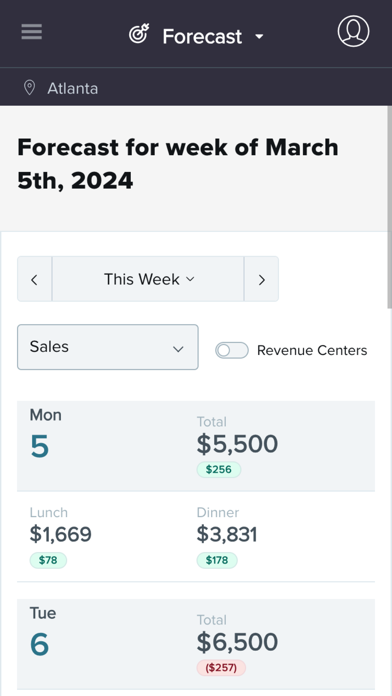Toggle the Revenue Centers switch

pyautogui.click(x=232, y=350)
